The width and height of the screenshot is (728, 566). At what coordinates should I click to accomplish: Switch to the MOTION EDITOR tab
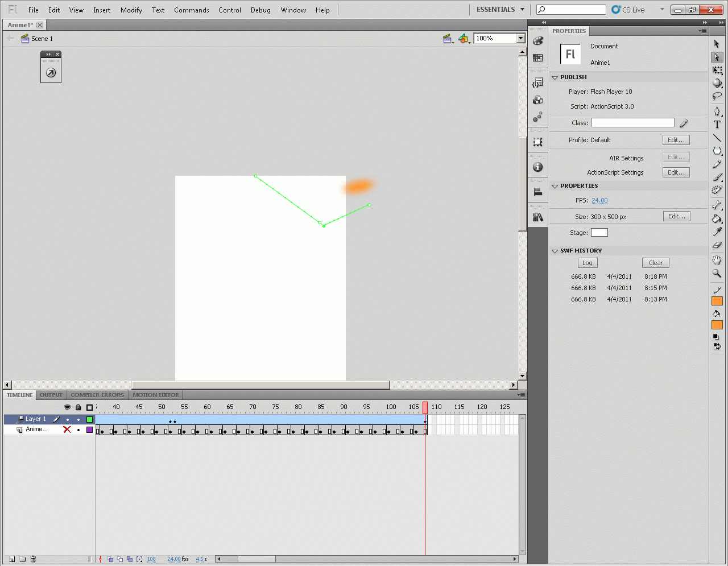pyautogui.click(x=156, y=395)
